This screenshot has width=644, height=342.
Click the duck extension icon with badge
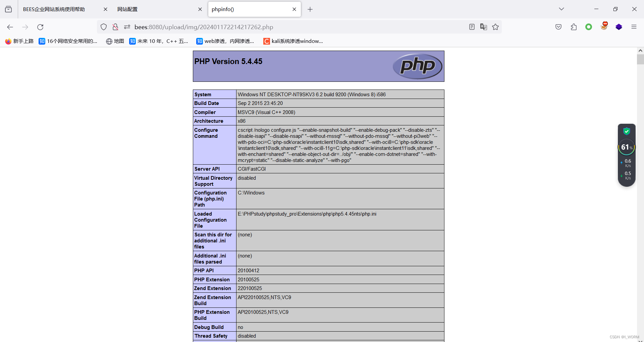click(604, 26)
